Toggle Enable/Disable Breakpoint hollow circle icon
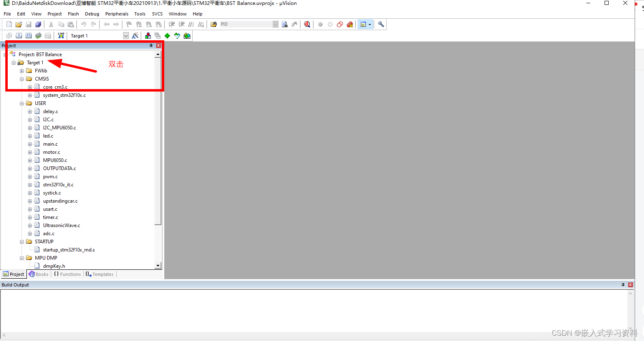 (x=330, y=24)
